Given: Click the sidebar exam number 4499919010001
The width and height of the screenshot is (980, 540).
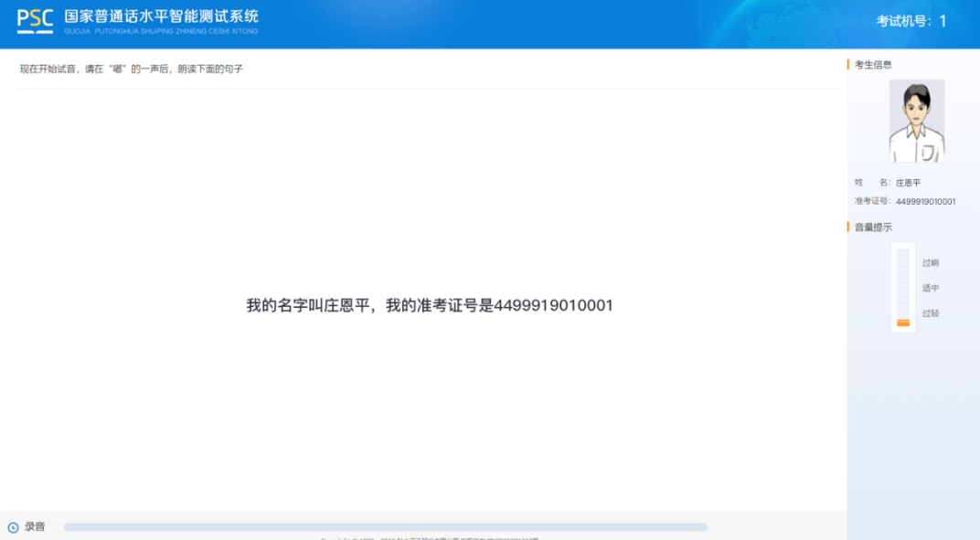Looking at the screenshot, I should [x=926, y=201].
